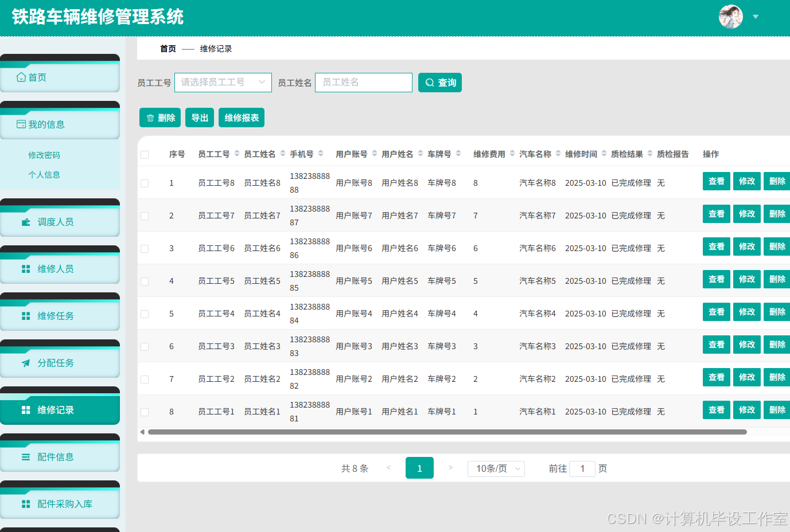The width and height of the screenshot is (790, 532).
Task: Click the list icon beside 配件信息
Action: 26,457
